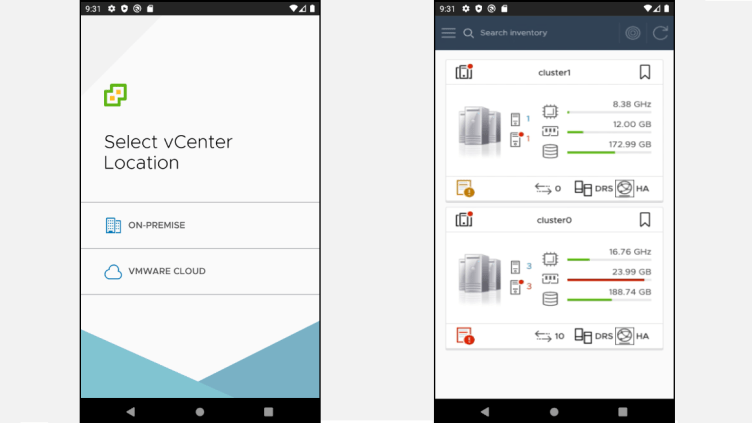The height and width of the screenshot is (423, 752).
Task: Open cluster1 yellow warning alerts icon
Action: click(x=465, y=188)
